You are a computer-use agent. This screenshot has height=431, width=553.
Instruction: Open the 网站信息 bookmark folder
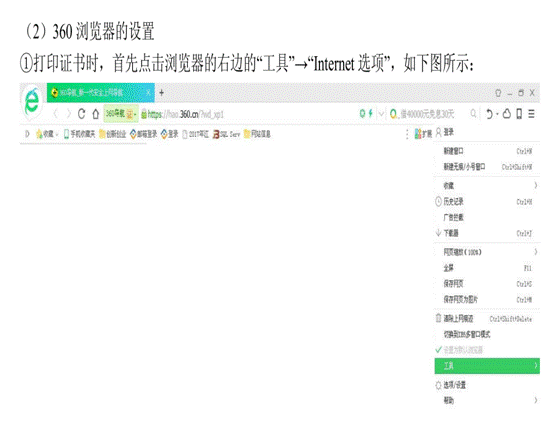coord(257,134)
